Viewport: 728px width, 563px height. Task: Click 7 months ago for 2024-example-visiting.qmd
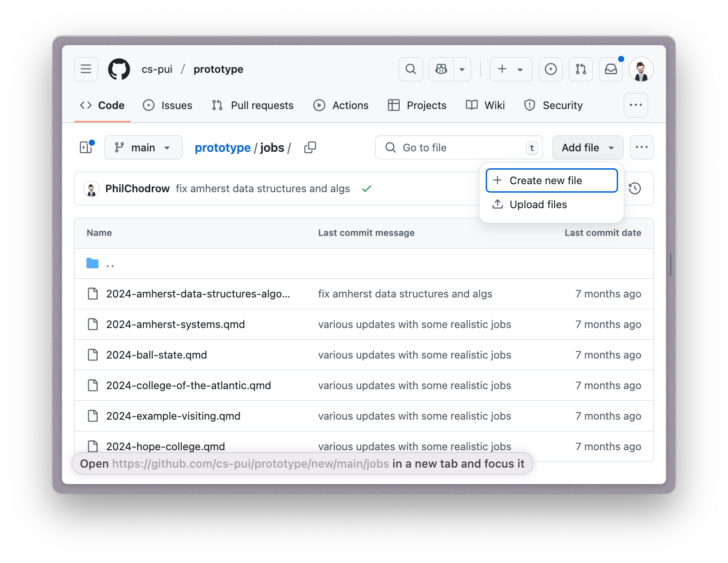[608, 416]
